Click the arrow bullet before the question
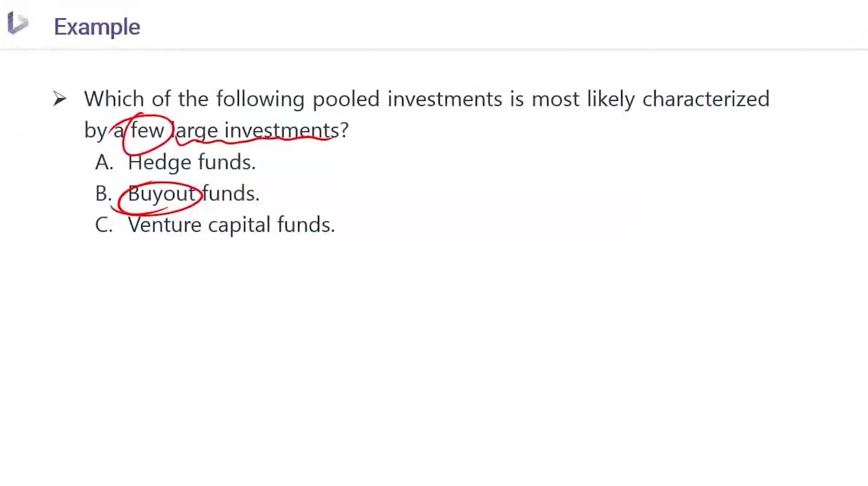This screenshot has width=868, height=486. (59, 99)
